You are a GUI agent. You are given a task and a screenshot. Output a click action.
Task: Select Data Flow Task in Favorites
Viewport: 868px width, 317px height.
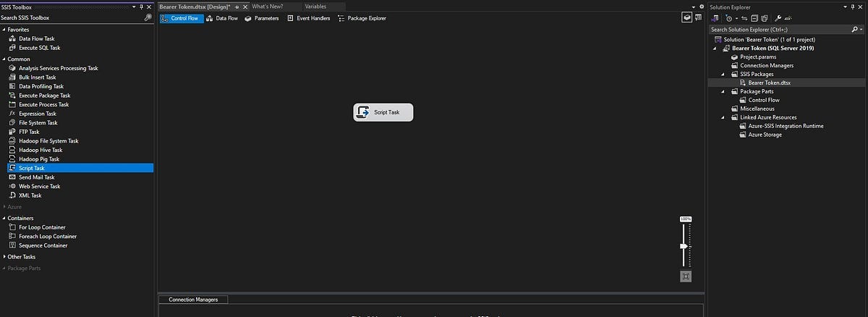[x=36, y=38]
